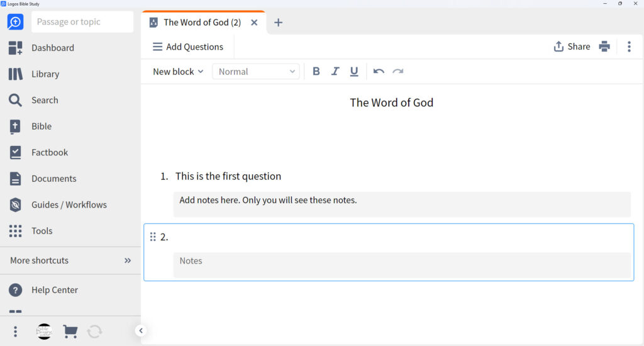Open the Factbook icon in the sidebar
The width and height of the screenshot is (644, 346).
tap(15, 152)
